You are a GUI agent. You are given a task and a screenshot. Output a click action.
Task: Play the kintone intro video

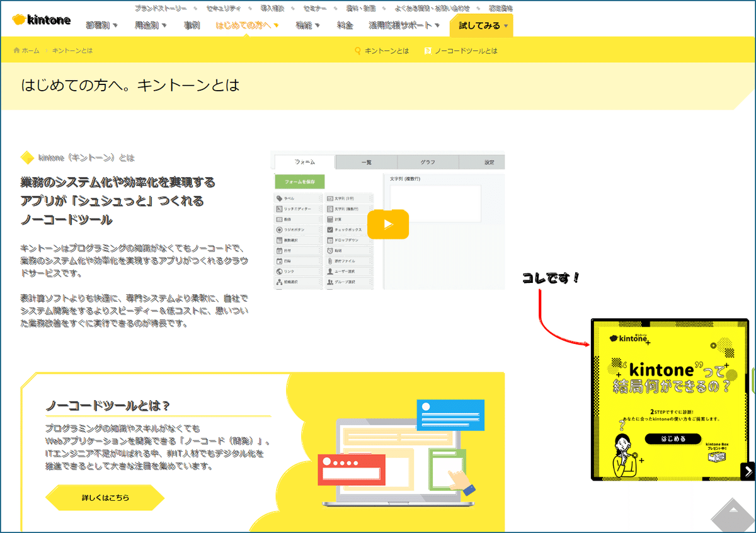pyautogui.click(x=388, y=224)
